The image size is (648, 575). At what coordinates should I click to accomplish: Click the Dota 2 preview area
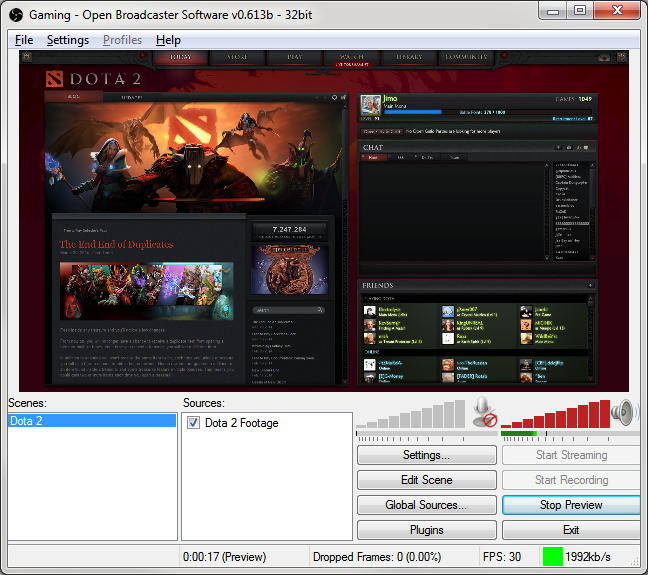tap(324, 221)
